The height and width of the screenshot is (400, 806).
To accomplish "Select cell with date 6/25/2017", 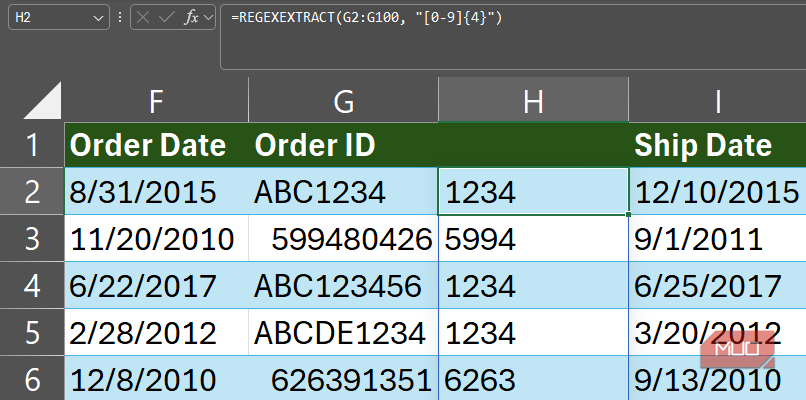I will point(718,285).
